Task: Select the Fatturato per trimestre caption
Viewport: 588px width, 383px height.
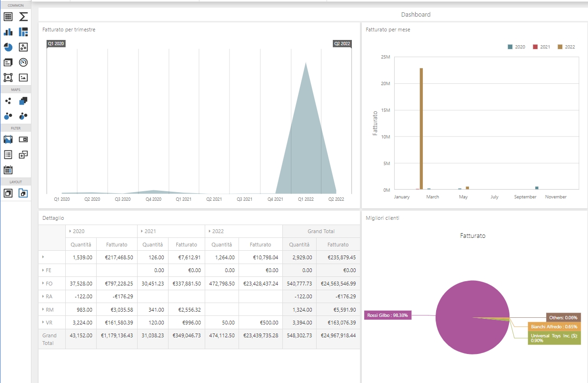Action: coord(69,29)
